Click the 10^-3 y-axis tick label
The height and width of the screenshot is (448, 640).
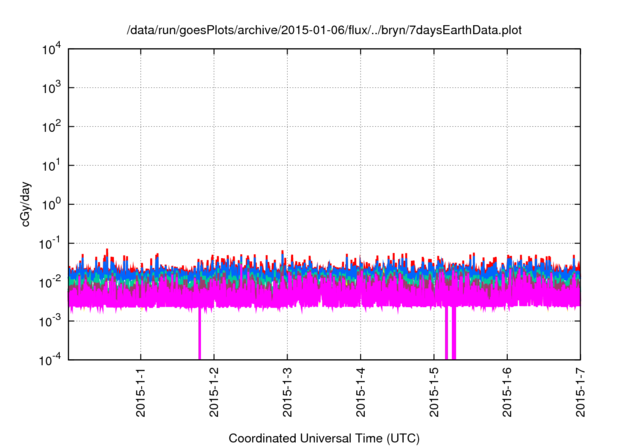pyautogui.click(x=50, y=322)
